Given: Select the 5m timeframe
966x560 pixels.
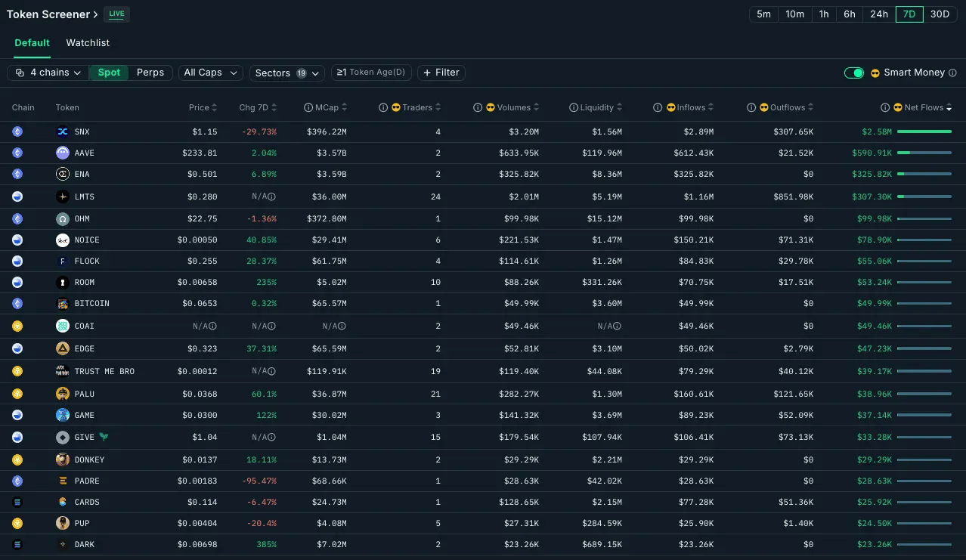Looking at the screenshot, I should 763,14.
